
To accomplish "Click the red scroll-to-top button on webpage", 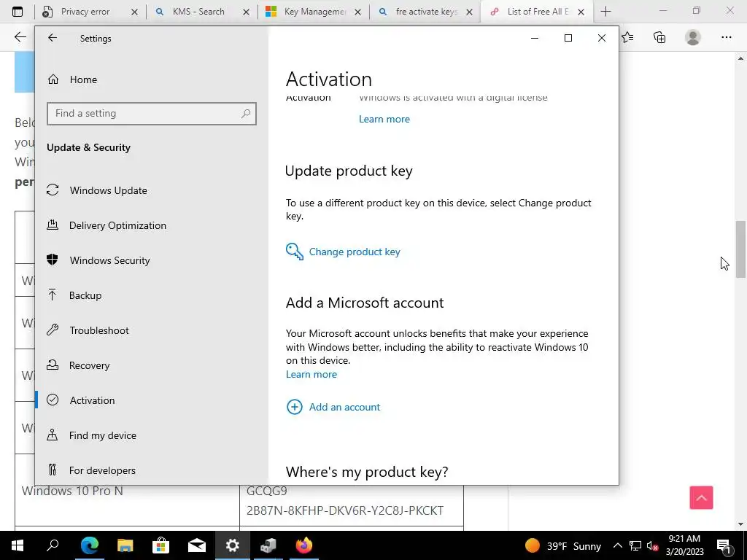I will point(701,497).
